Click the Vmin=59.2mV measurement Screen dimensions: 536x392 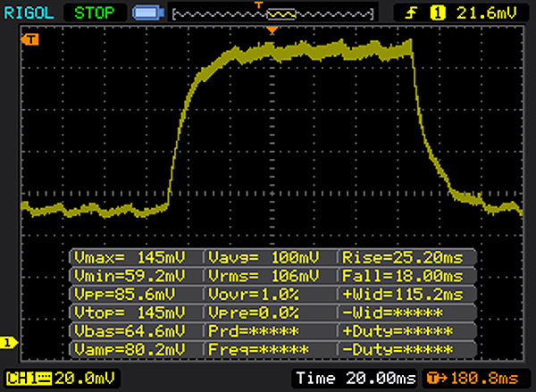click(x=130, y=276)
